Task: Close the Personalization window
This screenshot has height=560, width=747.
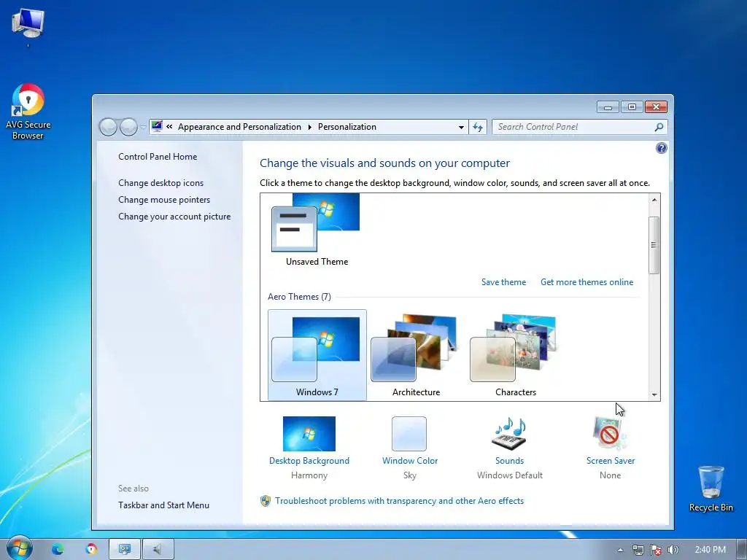Action: point(656,107)
